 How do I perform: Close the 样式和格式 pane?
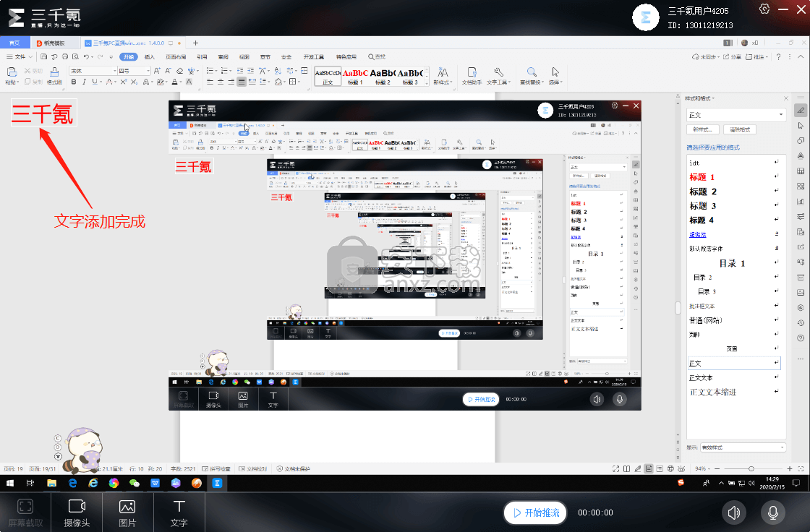[x=785, y=98]
